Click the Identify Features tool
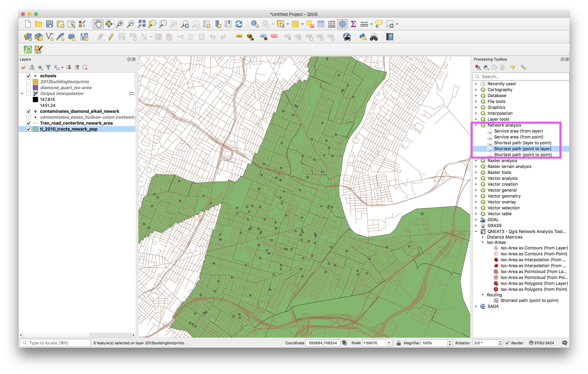 click(254, 24)
